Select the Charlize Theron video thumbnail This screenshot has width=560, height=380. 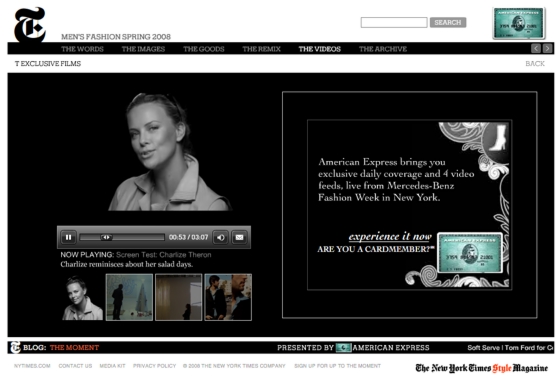click(x=82, y=297)
